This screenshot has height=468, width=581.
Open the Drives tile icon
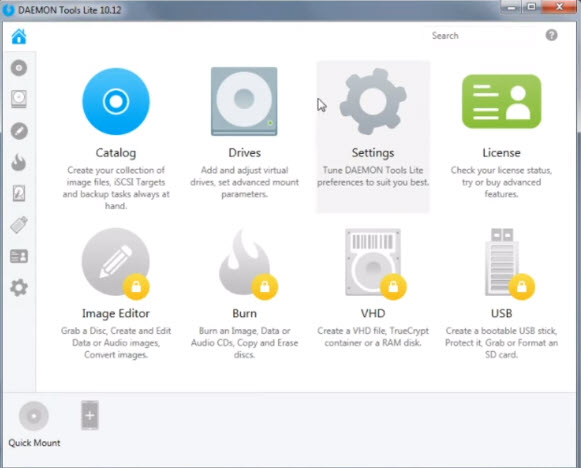(x=244, y=101)
